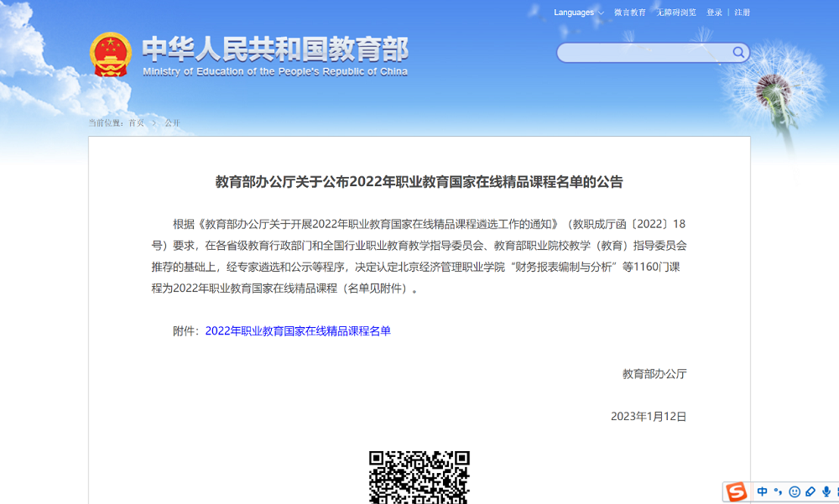Expand the Languages dropdown

pos(578,13)
